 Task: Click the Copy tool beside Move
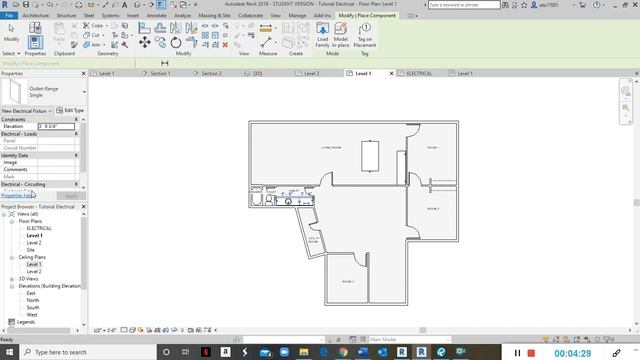coord(160,42)
